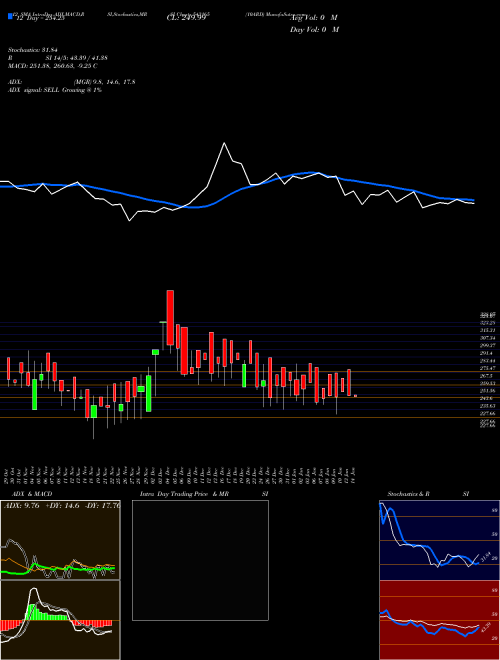Click the Stochastics: 31.84 readout
This screenshot has height=660, width=500.
point(32,50)
